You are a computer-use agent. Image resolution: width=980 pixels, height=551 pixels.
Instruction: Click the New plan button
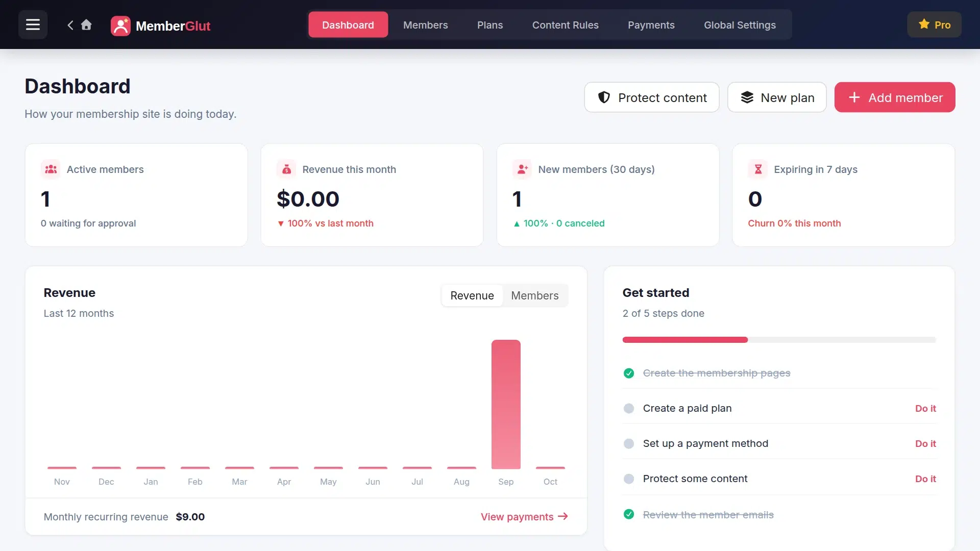777,97
